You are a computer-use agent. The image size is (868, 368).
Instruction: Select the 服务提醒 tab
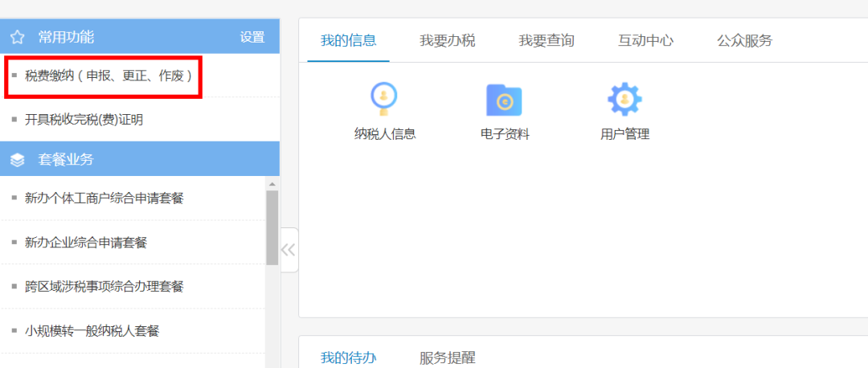(447, 358)
